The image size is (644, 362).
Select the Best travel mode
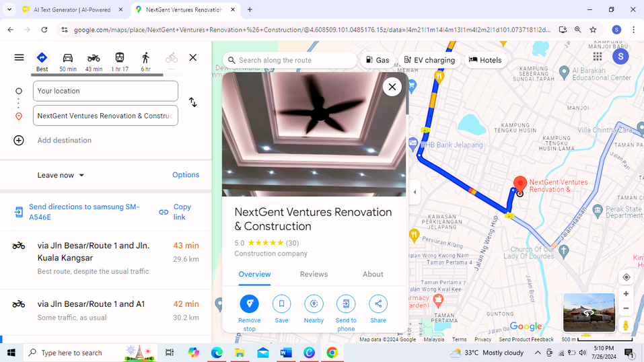[x=42, y=62]
